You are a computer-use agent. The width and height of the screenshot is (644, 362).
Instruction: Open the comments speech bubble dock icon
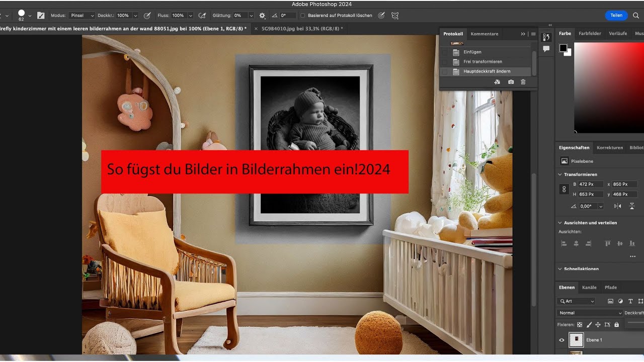[x=546, y=49]
